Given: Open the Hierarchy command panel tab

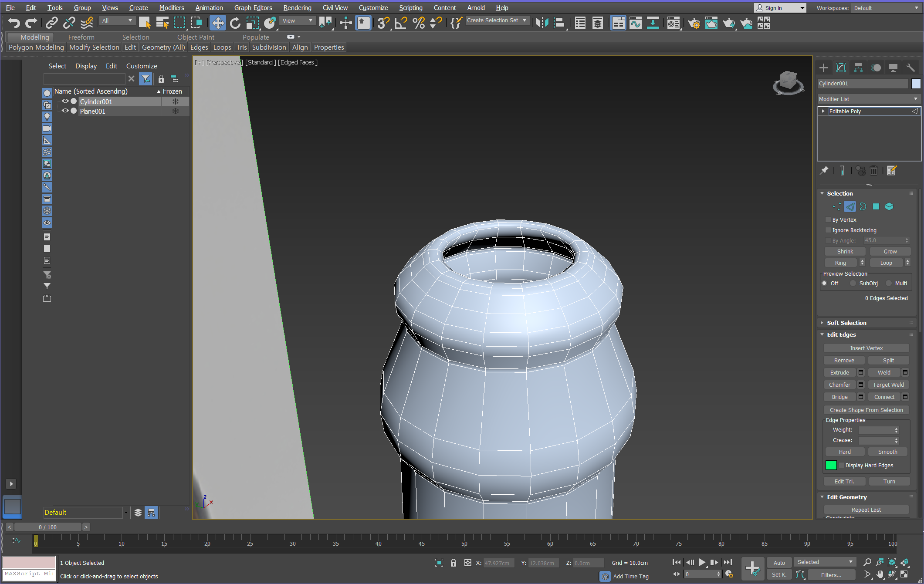Looking at the screenshot, I should [858, 68].
